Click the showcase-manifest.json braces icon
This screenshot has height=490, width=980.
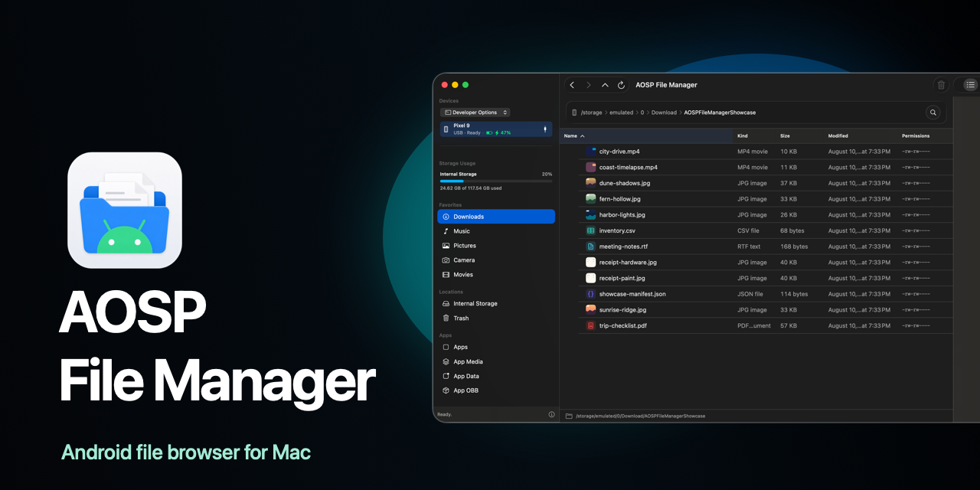pos(591,294)
